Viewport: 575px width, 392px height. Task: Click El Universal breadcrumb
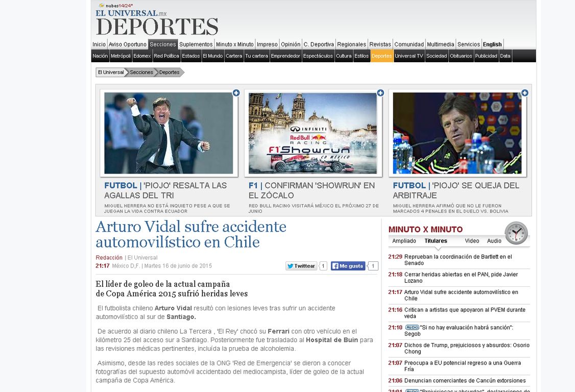111,72
